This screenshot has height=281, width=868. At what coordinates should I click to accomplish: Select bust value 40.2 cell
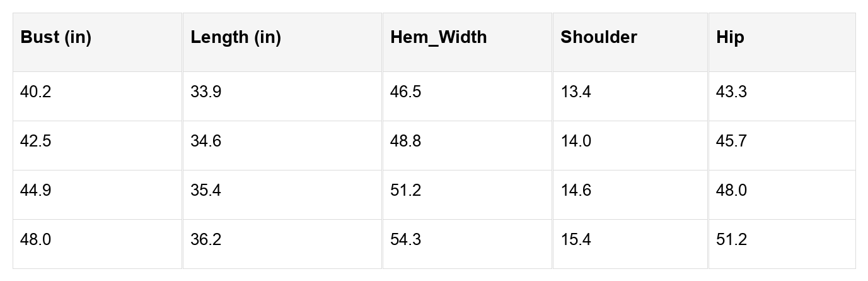pos(98,97)
